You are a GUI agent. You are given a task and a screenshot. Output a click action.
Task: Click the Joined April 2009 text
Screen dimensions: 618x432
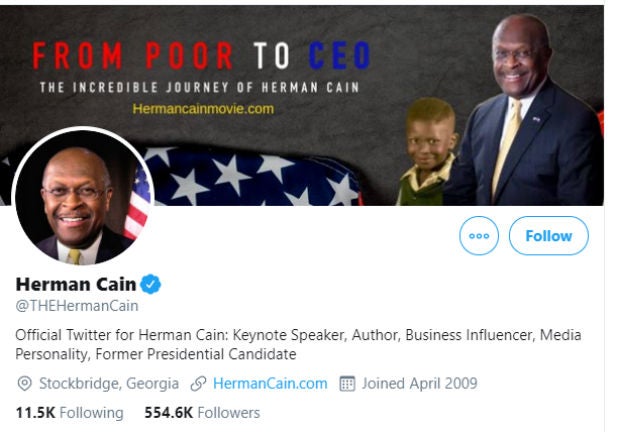click(419, 383)
